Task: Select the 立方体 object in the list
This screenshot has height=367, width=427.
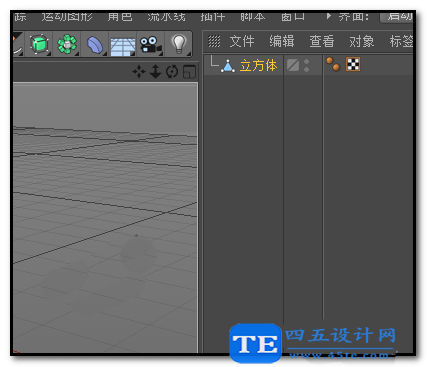Action: pos(258,65)
